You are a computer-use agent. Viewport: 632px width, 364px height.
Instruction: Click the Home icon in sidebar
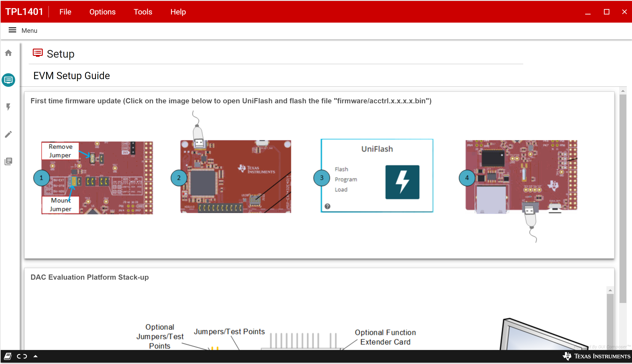(9, 53)
